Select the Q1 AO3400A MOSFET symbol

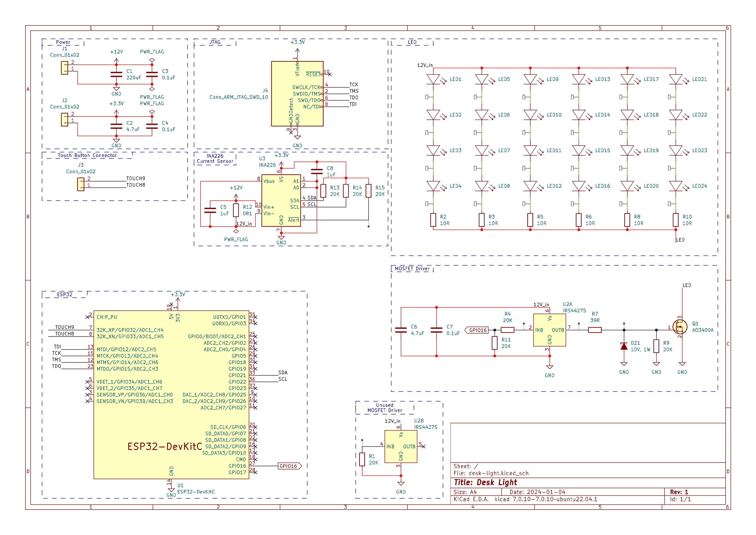coord(680,327)
